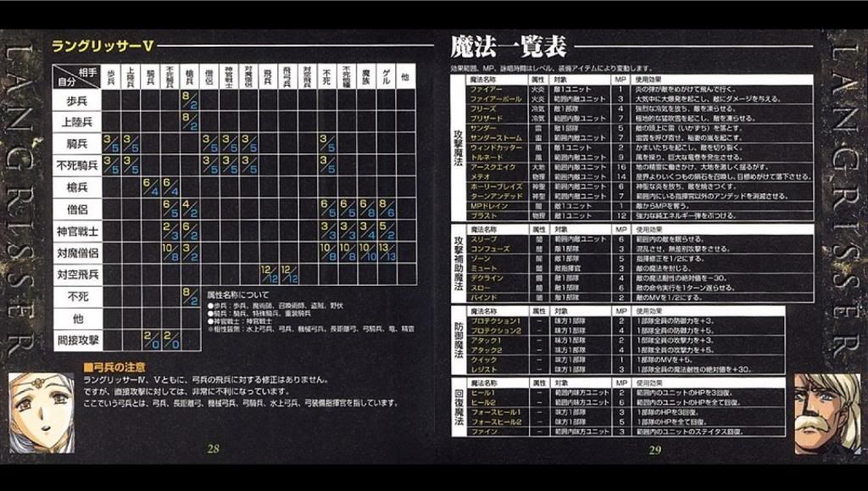Click page number 28

coord(214,449)
